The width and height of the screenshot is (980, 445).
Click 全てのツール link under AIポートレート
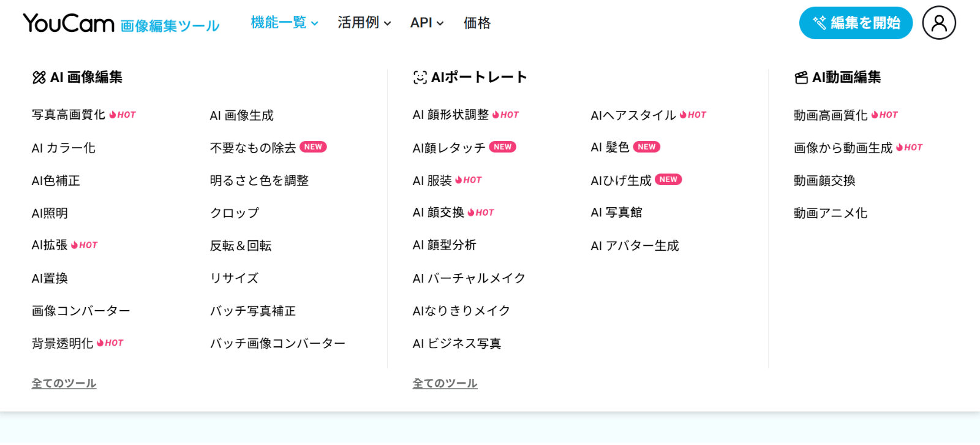[x=445, y=383]
